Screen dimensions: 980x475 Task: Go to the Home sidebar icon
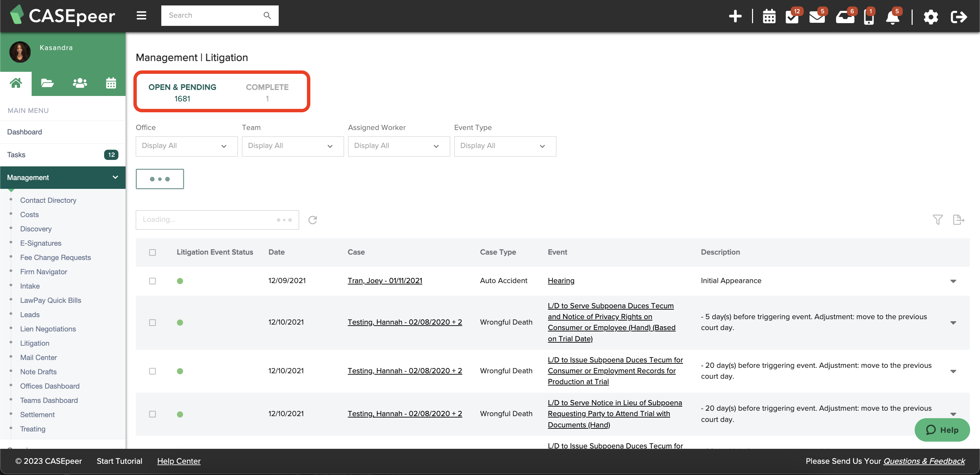pos(16,83)
